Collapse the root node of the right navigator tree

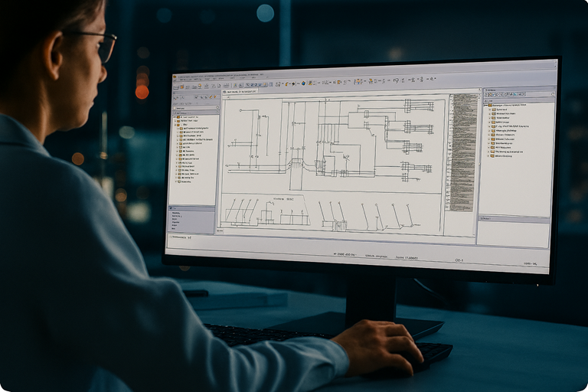coord(484,105)
